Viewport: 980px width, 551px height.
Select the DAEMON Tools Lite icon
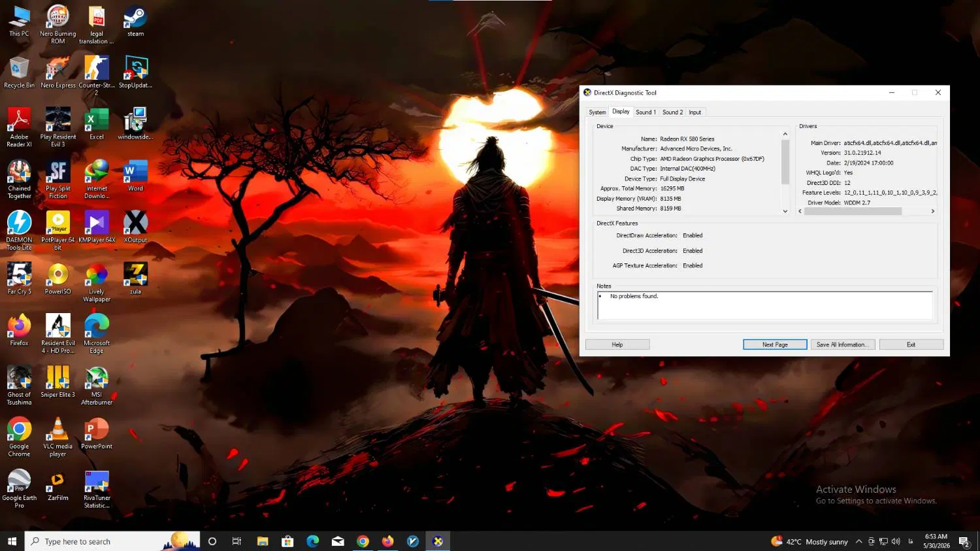click(x=19, y=231)
